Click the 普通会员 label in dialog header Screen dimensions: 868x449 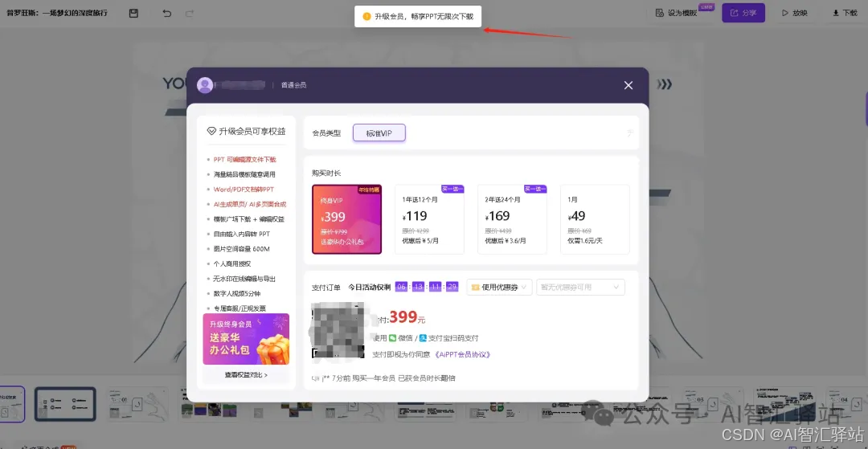[293, 85]
